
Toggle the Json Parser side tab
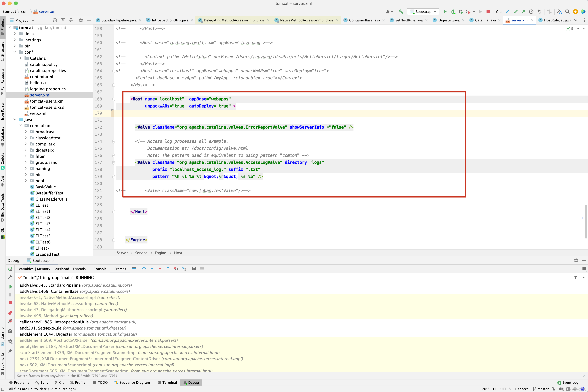click(x=3, y=111)
